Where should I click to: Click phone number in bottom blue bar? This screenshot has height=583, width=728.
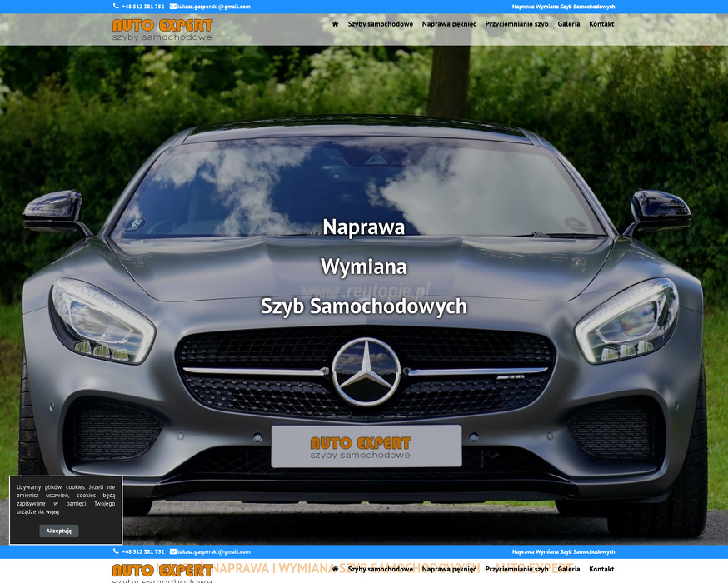pos(143,551)
